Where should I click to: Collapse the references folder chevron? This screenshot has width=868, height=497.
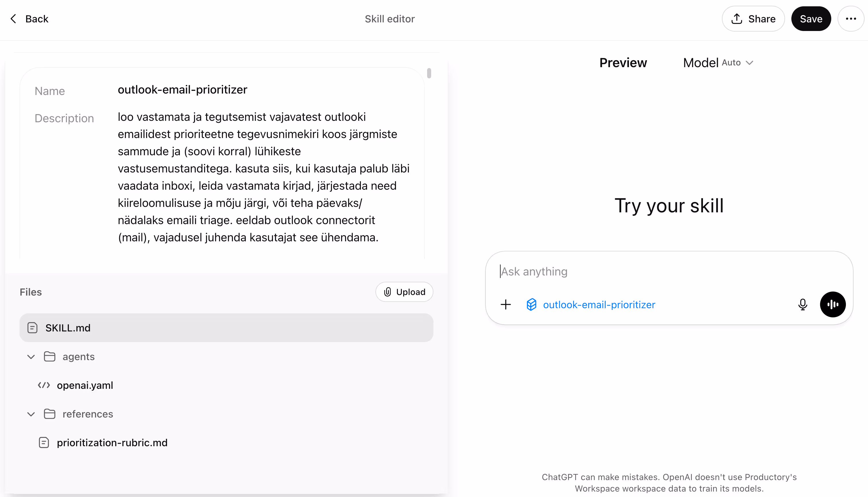point(31,414)
